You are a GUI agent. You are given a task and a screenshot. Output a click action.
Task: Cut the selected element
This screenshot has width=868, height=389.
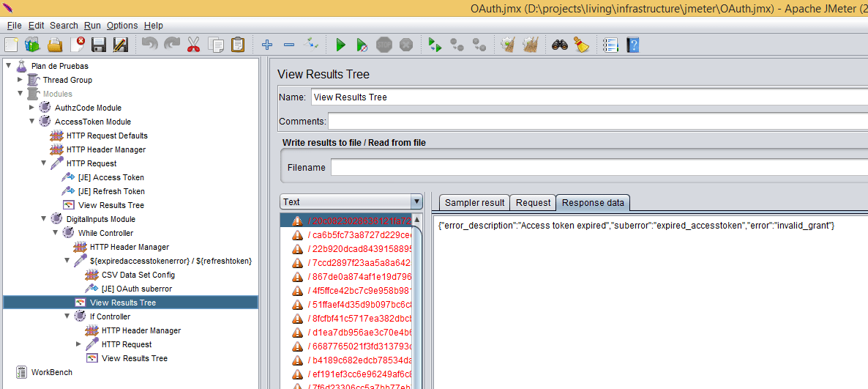[x=193, y=45]
